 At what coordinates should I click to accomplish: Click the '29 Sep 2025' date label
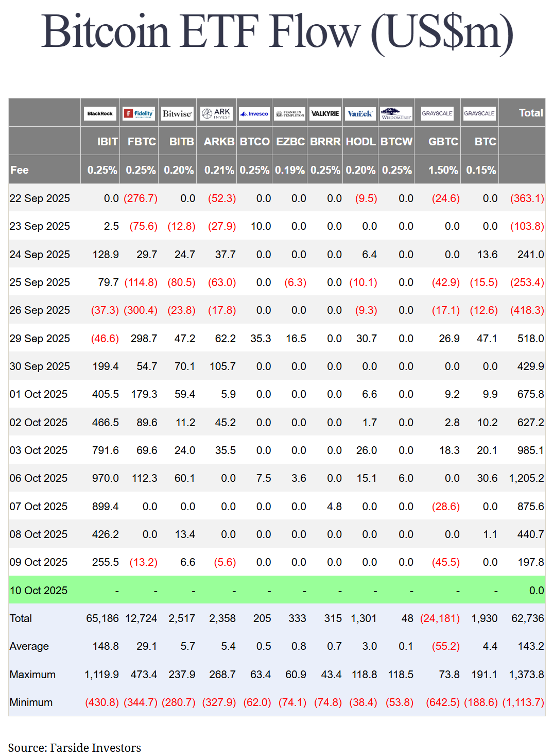tap(40, 339)
